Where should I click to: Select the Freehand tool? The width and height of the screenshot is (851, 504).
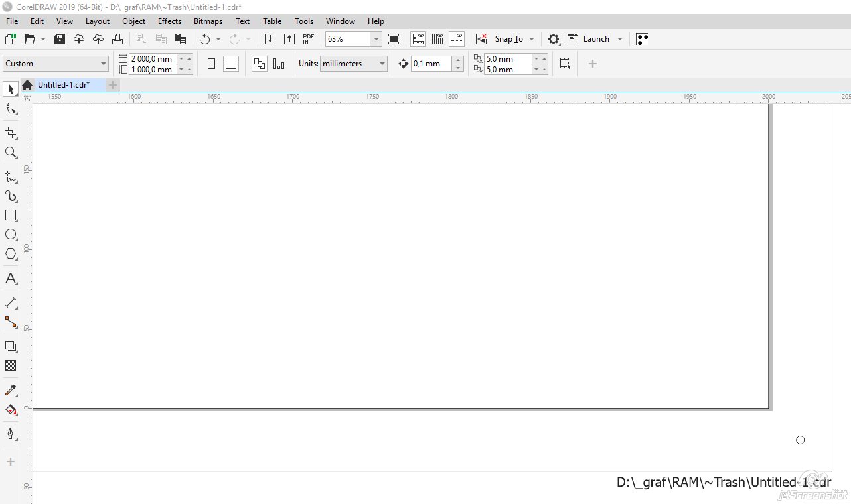pyautogui.click(x=11, y=177)
